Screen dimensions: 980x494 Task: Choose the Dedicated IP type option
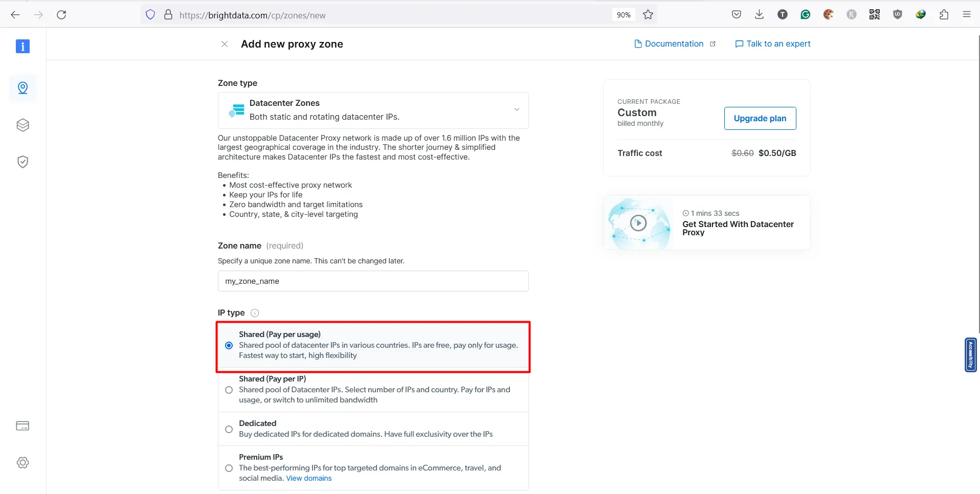click(229, 429)
